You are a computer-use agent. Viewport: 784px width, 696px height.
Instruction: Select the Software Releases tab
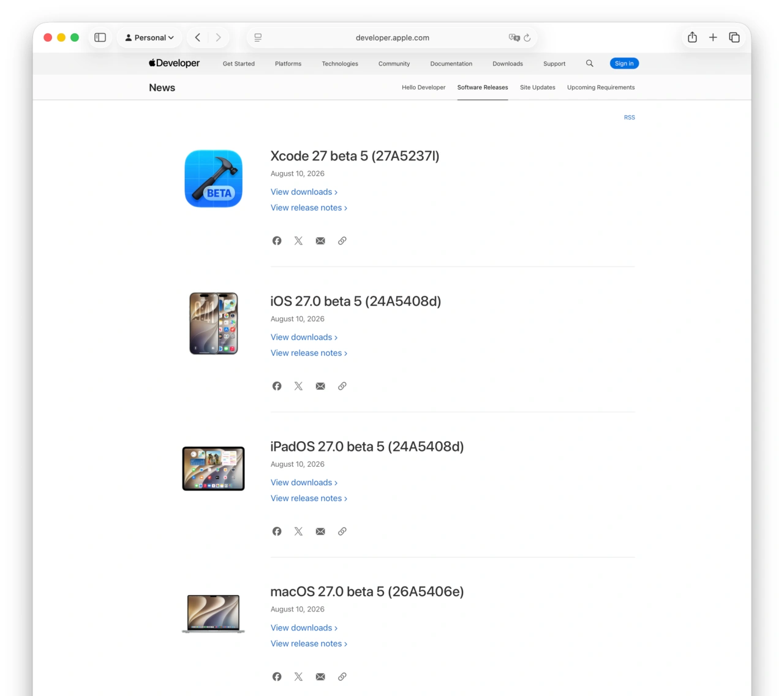click(x=483, y=88)
